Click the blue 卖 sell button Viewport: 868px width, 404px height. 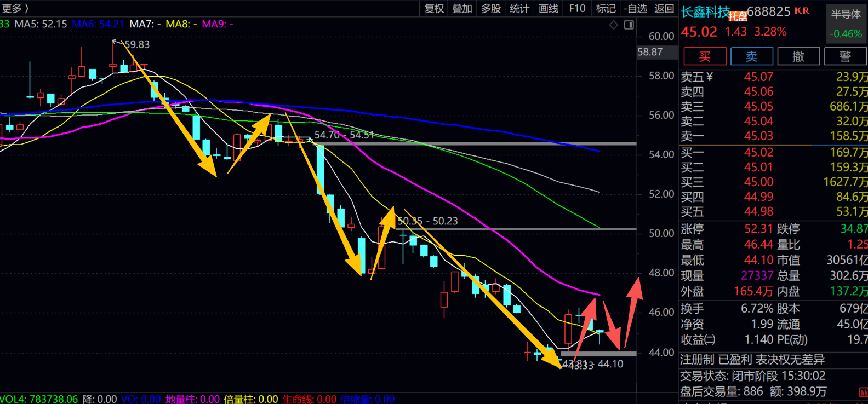point(752,56)
